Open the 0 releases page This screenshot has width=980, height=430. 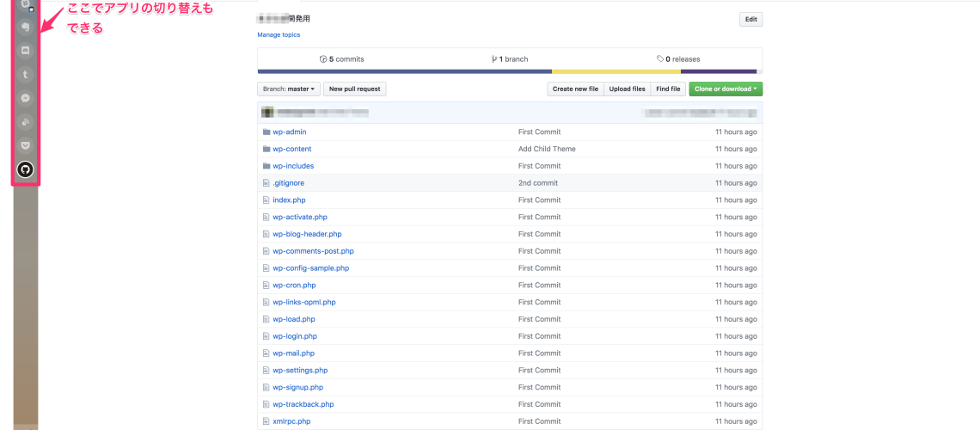pyautogui.click(x=678, y=59)
